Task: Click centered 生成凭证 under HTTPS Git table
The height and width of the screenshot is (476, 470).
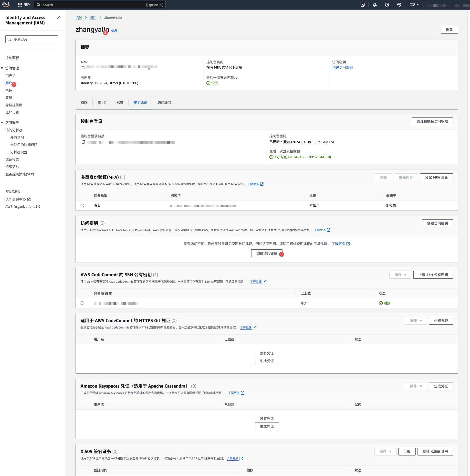Action: (x=267, y=361)
